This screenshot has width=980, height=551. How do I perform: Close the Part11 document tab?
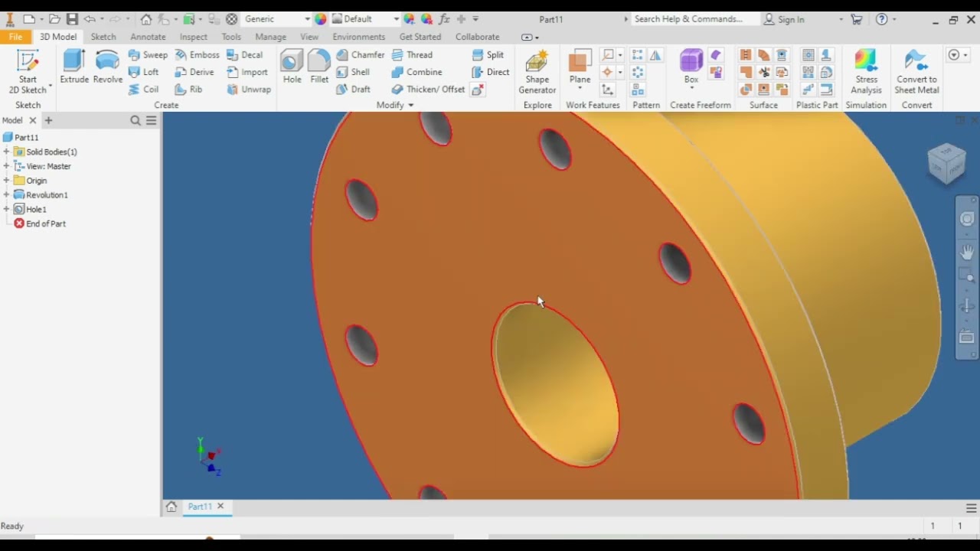220,507
